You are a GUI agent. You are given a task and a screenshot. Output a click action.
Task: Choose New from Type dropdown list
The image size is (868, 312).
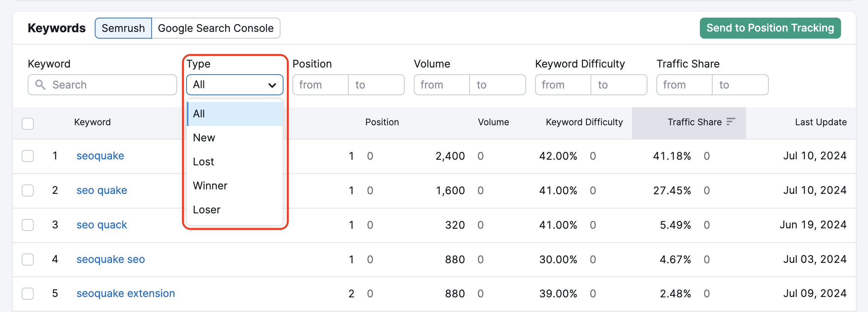[204, 138]
